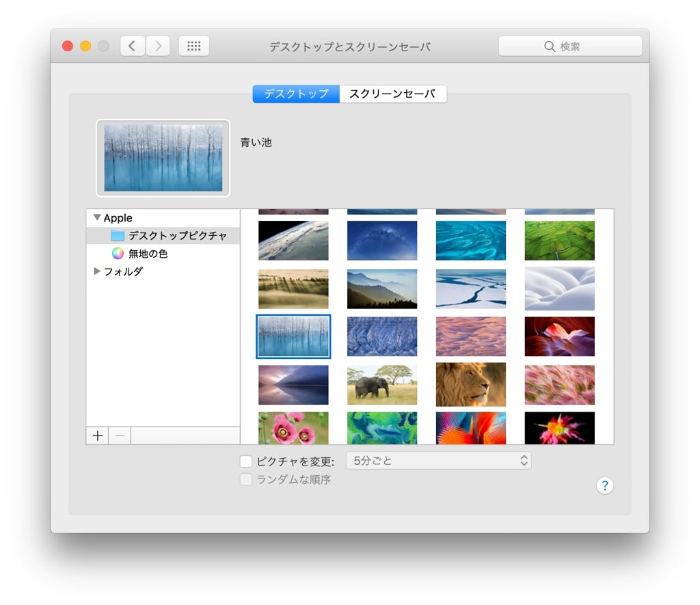Pick the green rice fields wallpaper
The image size is (700, 605).
(560, 241)
